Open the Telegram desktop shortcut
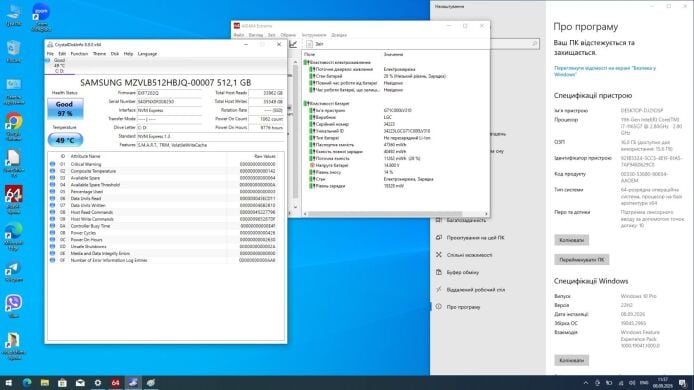The height and width of the screenshot is (390, 694). [x=14, y=272]
